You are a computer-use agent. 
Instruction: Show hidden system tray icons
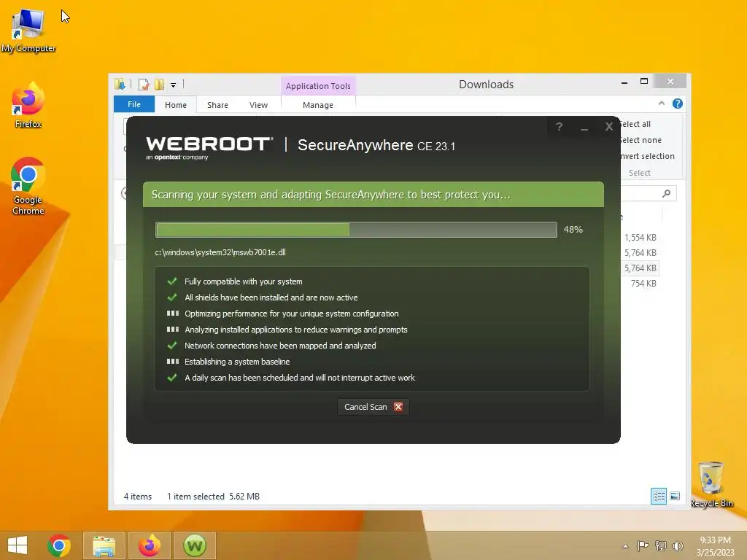point(625,546)
